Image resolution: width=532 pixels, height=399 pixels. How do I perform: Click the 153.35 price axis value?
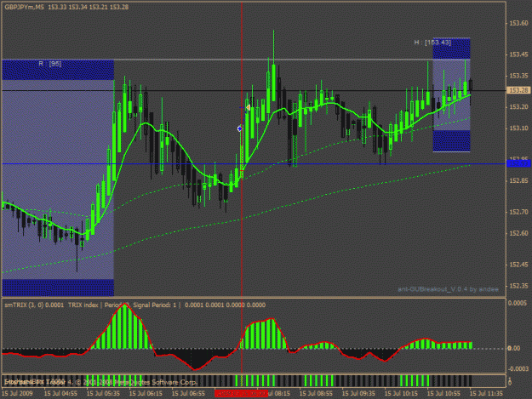518,76
